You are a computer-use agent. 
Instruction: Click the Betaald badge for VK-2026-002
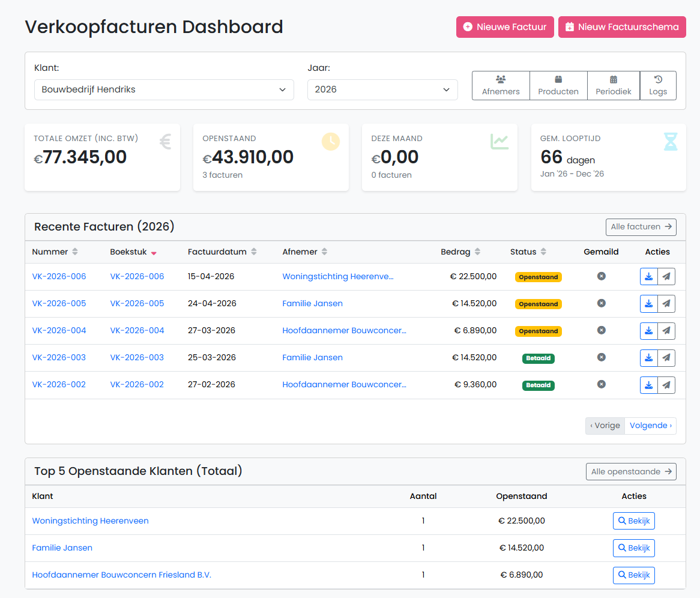pyautogui.click(x=539, y=385)
